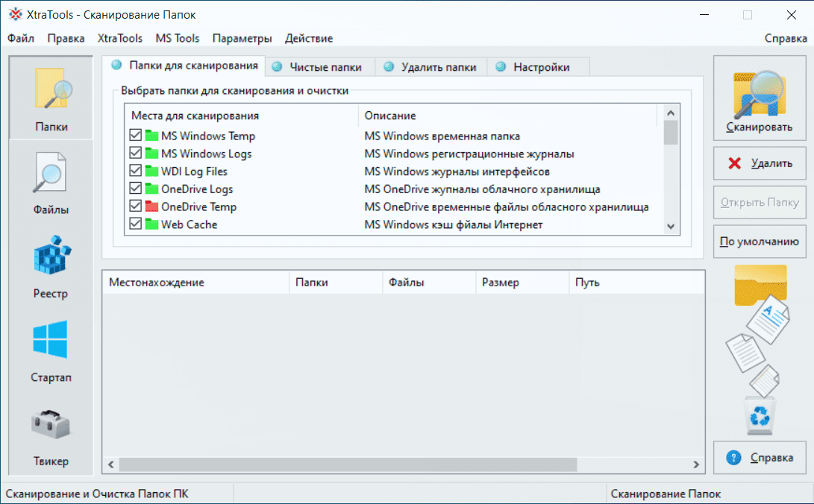Switch to the Настройки tab
The height and width of the screenshot is (504, 814).
click(x=538, y=67)
